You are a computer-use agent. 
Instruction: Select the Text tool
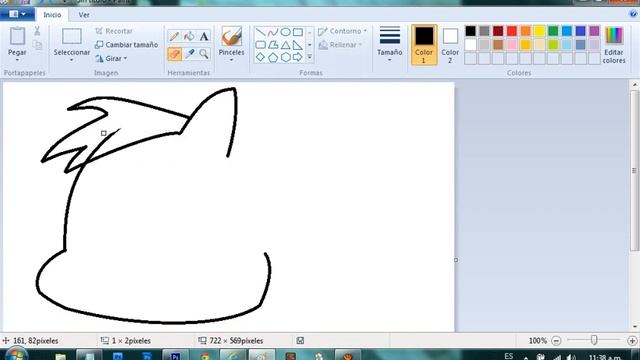pyautogui.click(x=204, y=36)
